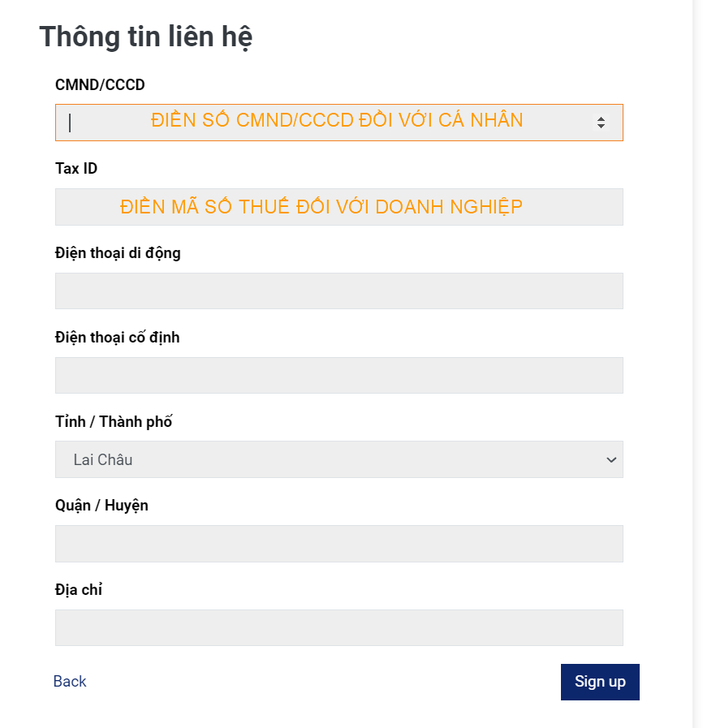Select the Điện thoại di động text box
Screen dimensions: 703x728
[x=339, y=291]
